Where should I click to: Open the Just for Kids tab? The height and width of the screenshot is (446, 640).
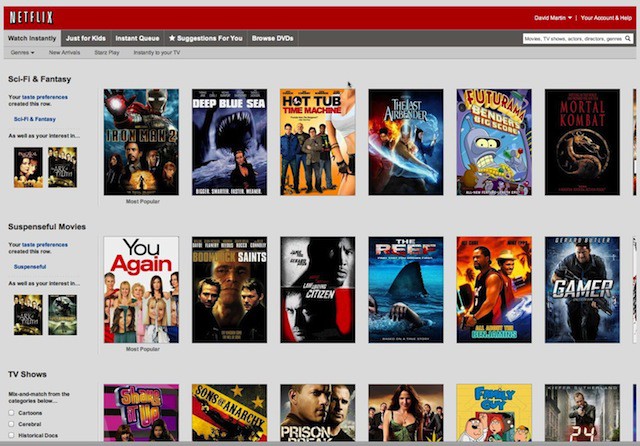(x=86, y=38)
